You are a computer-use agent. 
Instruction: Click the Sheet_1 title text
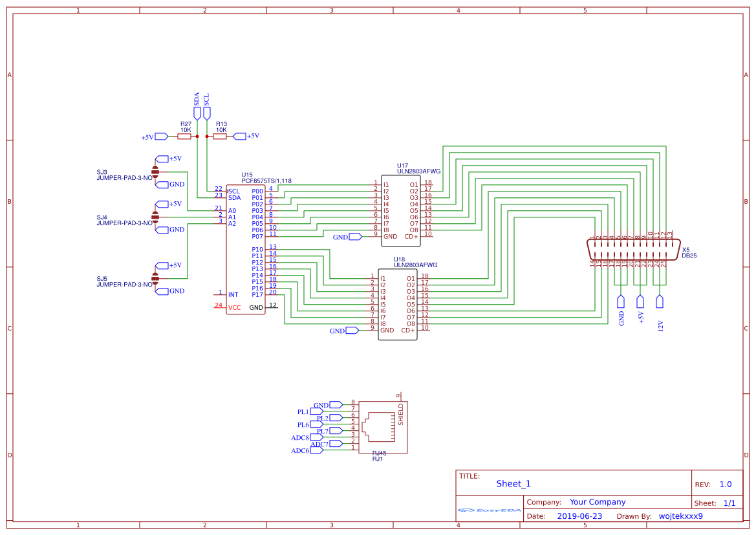(x=512, y=483)
